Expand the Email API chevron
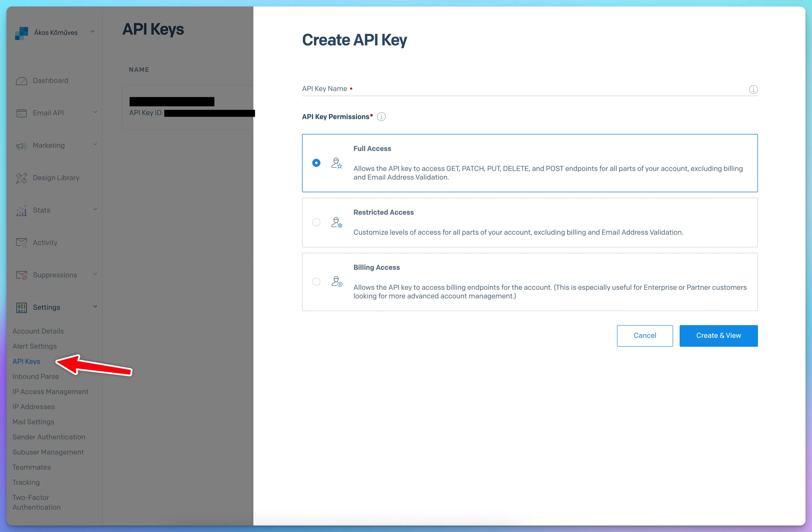 [95, 112]
